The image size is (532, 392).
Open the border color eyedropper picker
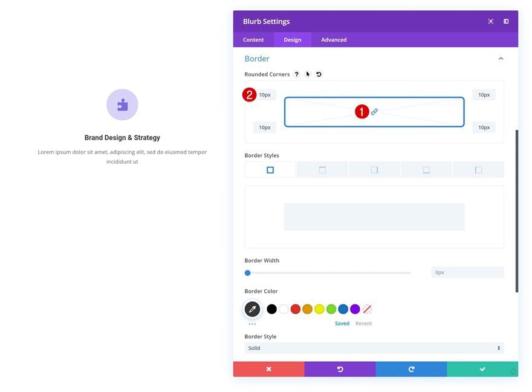(x=252, y=309)
